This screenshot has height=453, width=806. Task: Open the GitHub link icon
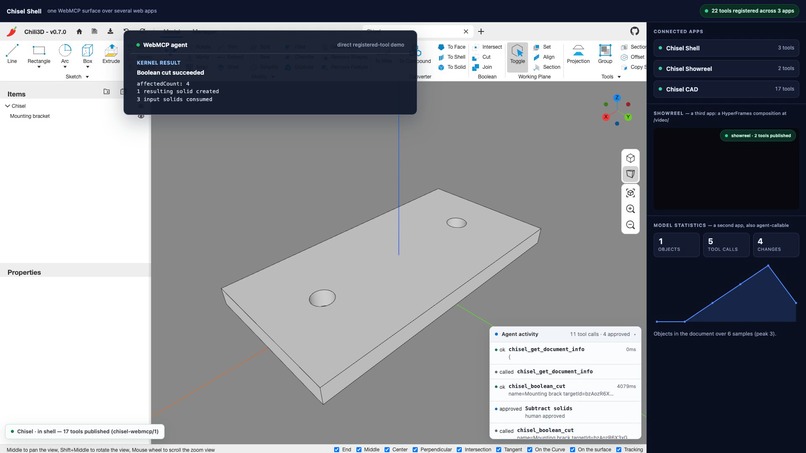coord(634,31)
